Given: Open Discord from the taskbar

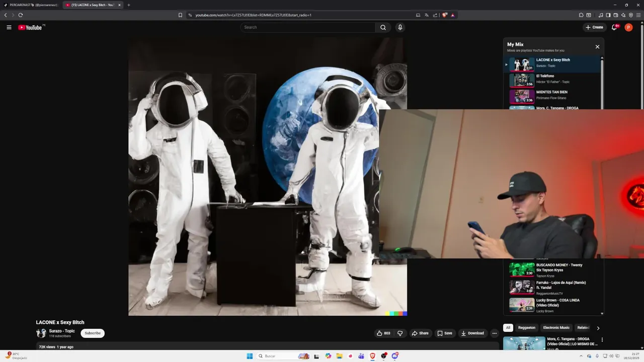Looking at the screenshot, I should tap(395, 356).
